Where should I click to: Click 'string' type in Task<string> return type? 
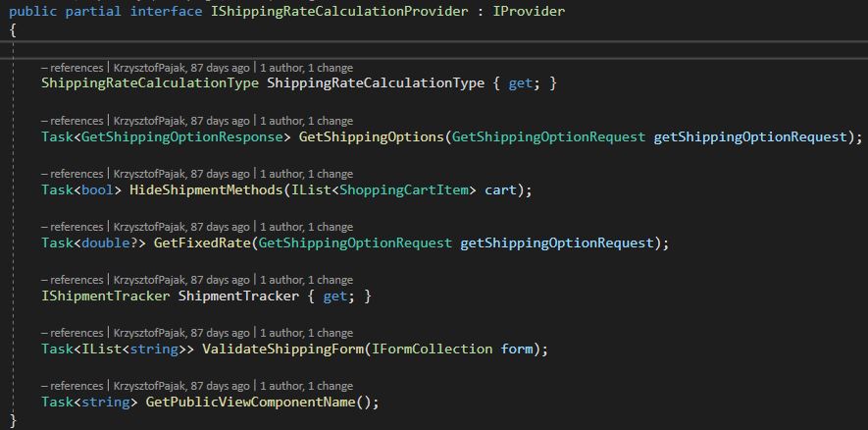coord(105,402)
